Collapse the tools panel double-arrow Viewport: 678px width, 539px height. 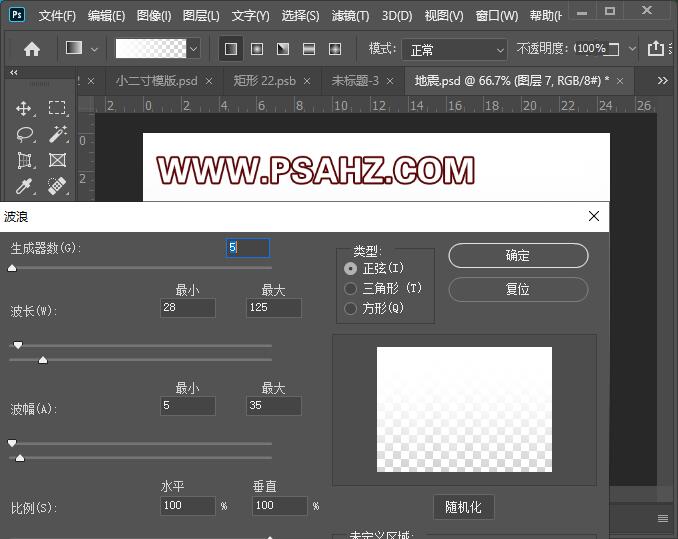(14, 73)
